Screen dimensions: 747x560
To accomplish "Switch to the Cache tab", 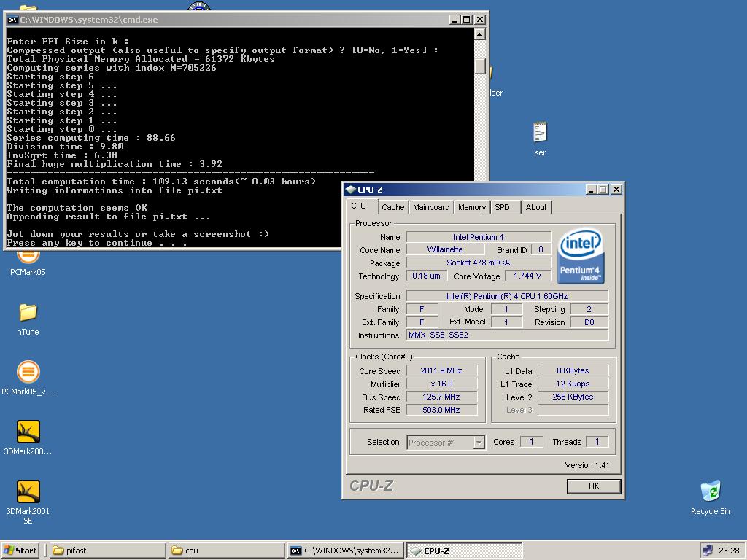I will tap(392, 207).
